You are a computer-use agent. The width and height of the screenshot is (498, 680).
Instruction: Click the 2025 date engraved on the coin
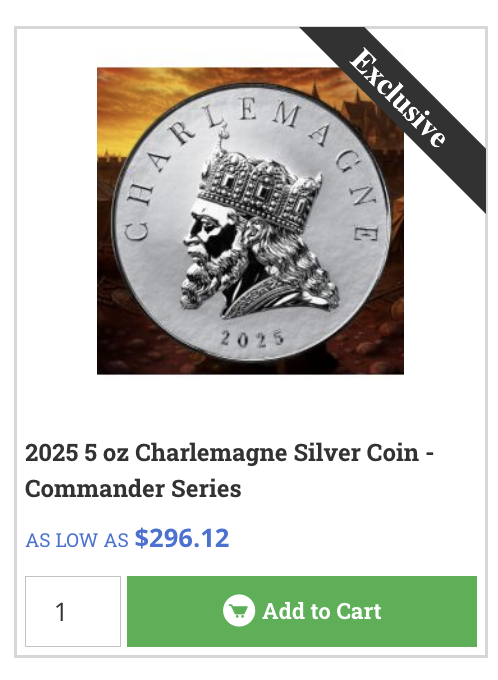252,339
